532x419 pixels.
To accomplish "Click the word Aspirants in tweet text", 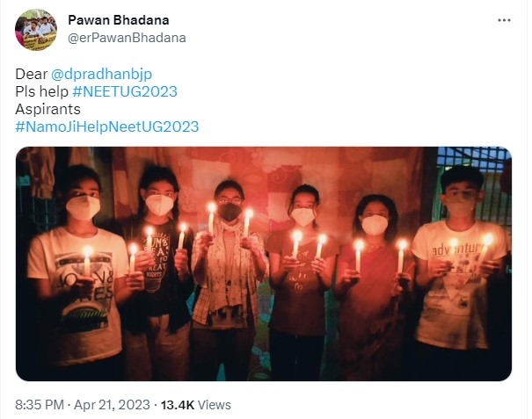I will (47, 109).
